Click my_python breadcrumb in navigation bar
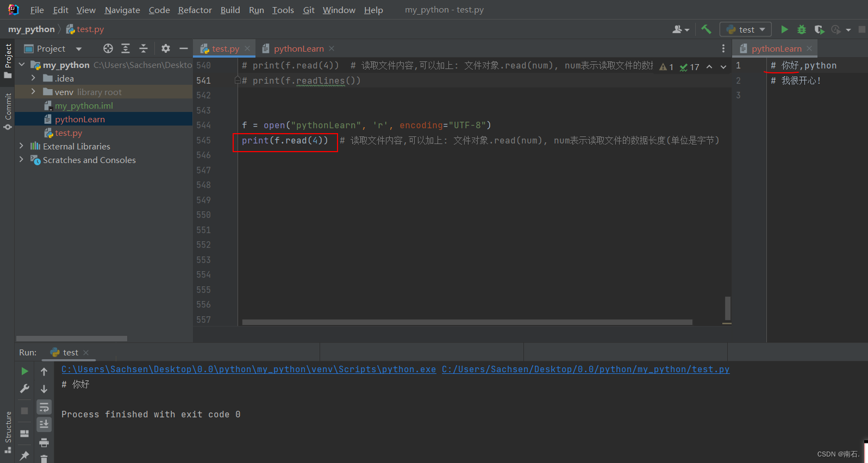 point(32,29)
